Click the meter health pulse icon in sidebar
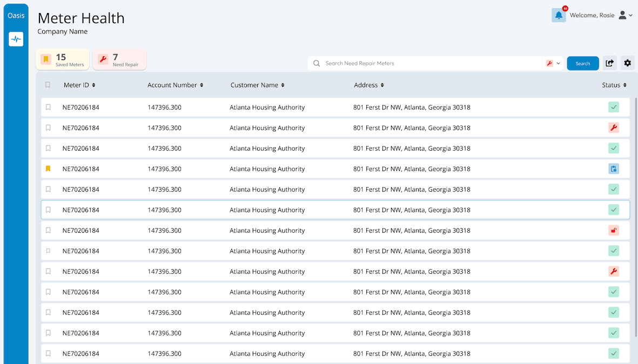Viewport: 638px width, 364px height. pos(16,39)
